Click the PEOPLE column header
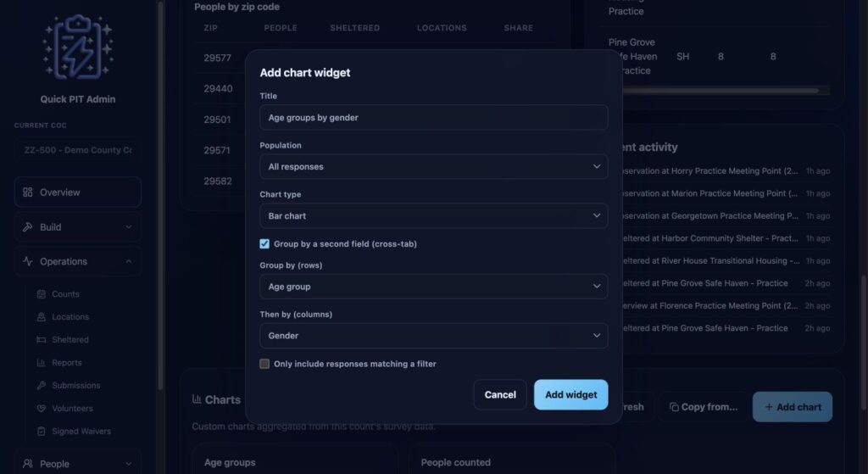Image resolution: width=868 pixels, height=474 pixels. click(x=280, y=28)
